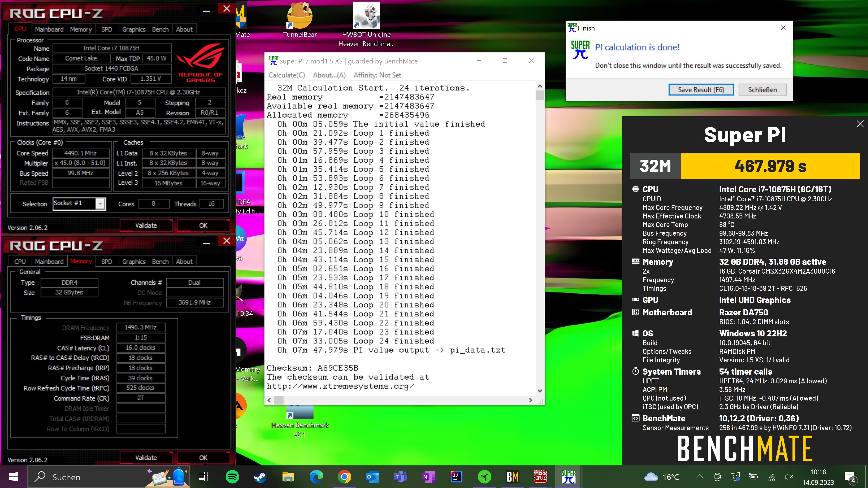Open the Socket #1 selection dropdown
The image size is (868, 488).
point(100,204)
